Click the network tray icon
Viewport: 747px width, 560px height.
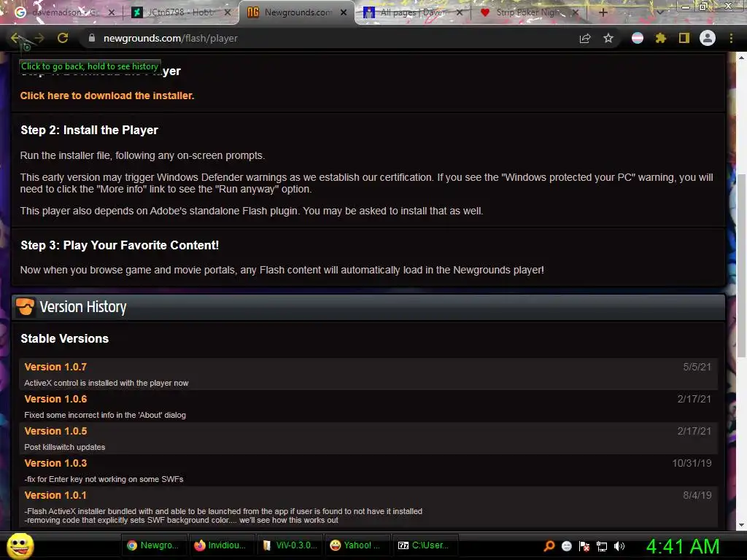[x=602, y=546]
